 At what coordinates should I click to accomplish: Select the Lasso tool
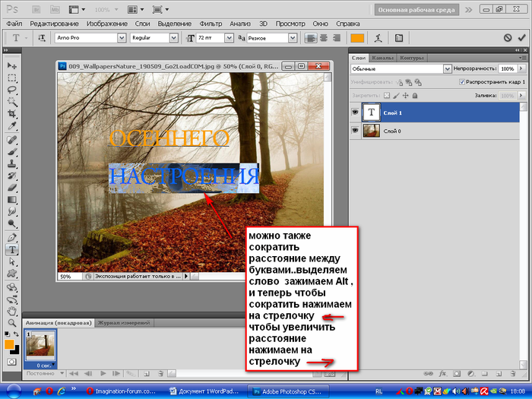[x=12, y=90]
